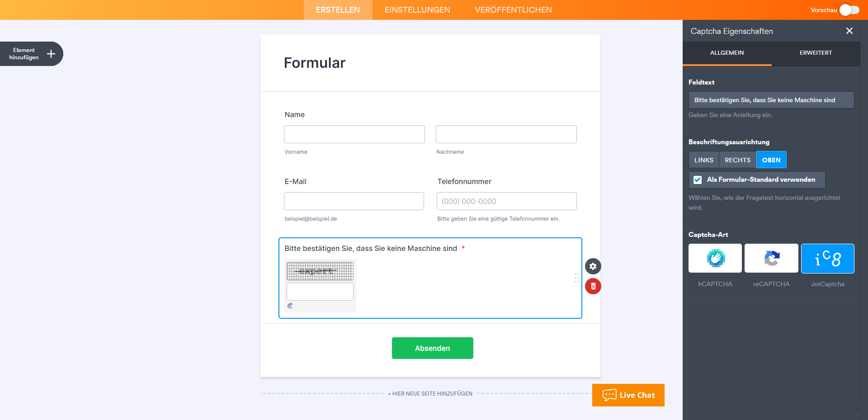Open the EINSTELLUNGEN tab
Viewport: 868px width, 420px height.
click(417, 10)
